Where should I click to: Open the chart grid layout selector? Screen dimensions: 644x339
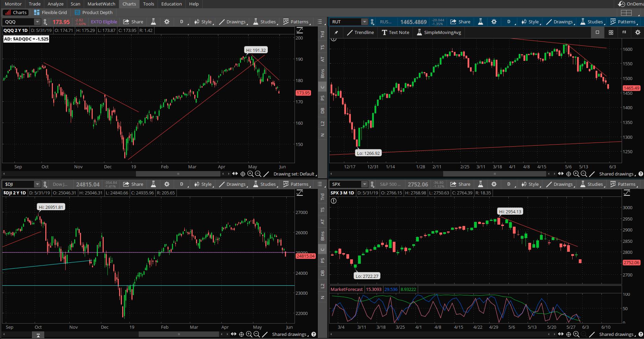coord(626,13)
